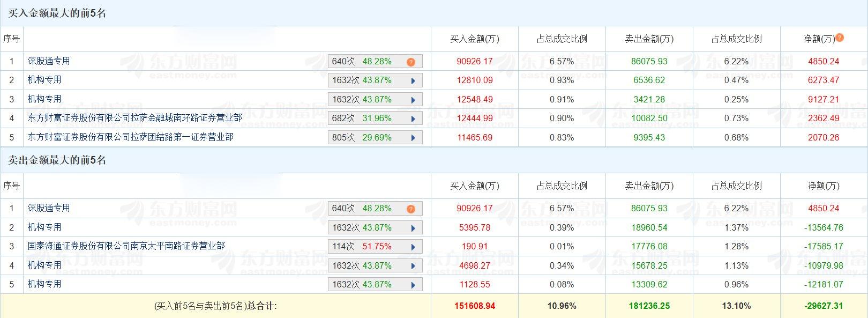Screen dimensions: 868x318
Task: Open 国泰海通证券南京太平南路证券营业部 link
Action: [126, 246]
